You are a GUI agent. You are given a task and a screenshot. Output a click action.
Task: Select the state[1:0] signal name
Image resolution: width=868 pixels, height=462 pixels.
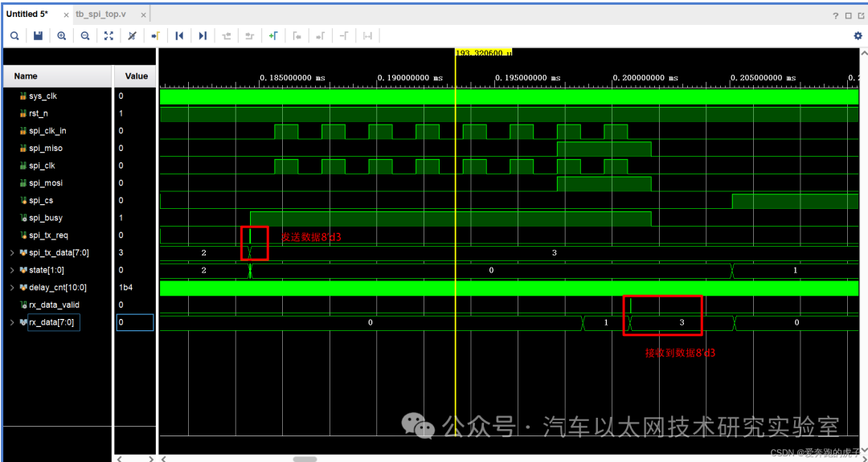click(x=48, y=270)
